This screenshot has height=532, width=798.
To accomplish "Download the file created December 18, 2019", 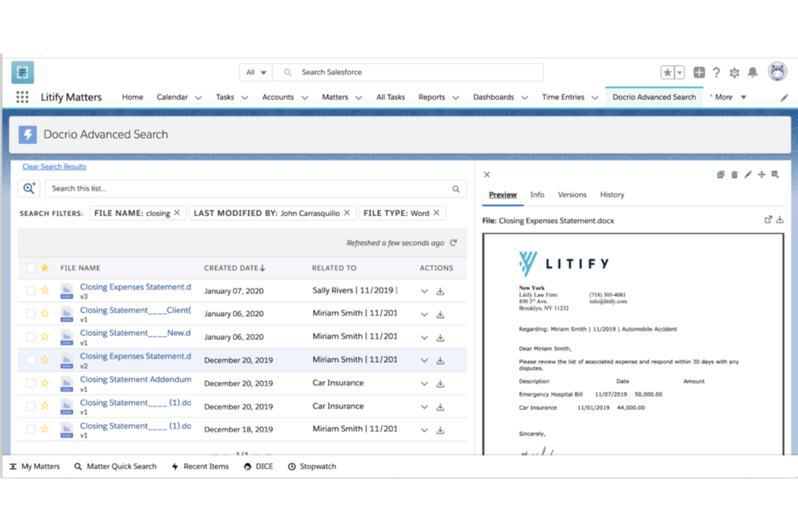I will (441, 430).
